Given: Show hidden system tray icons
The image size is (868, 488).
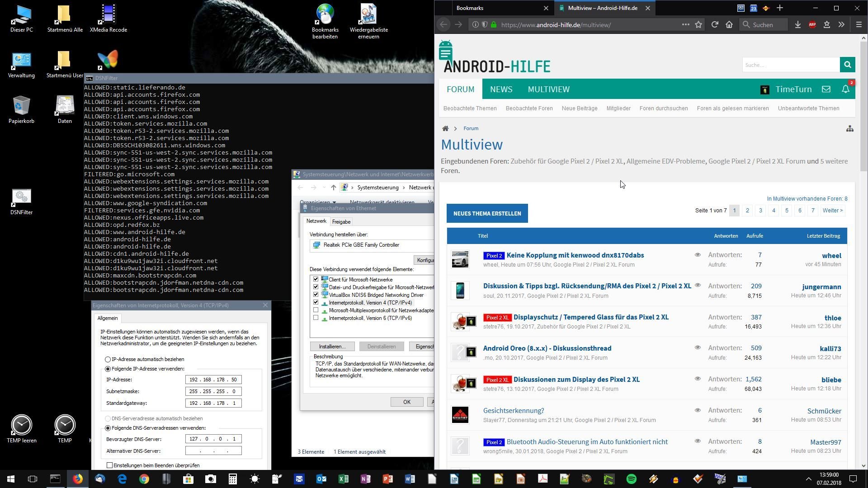Looking at the screenshot, I should tap(808, 479).
